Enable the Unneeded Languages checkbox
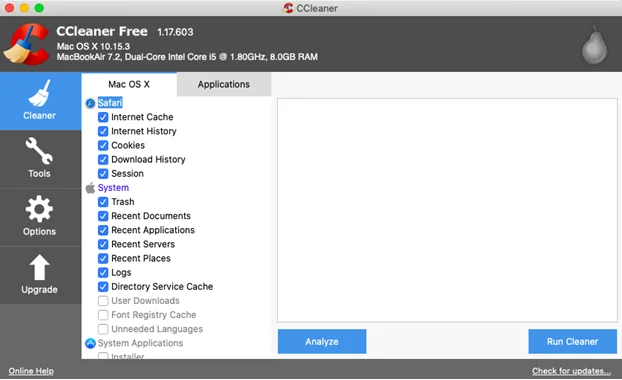This screenshot has height=380, width=622. (x=103, y=329)
